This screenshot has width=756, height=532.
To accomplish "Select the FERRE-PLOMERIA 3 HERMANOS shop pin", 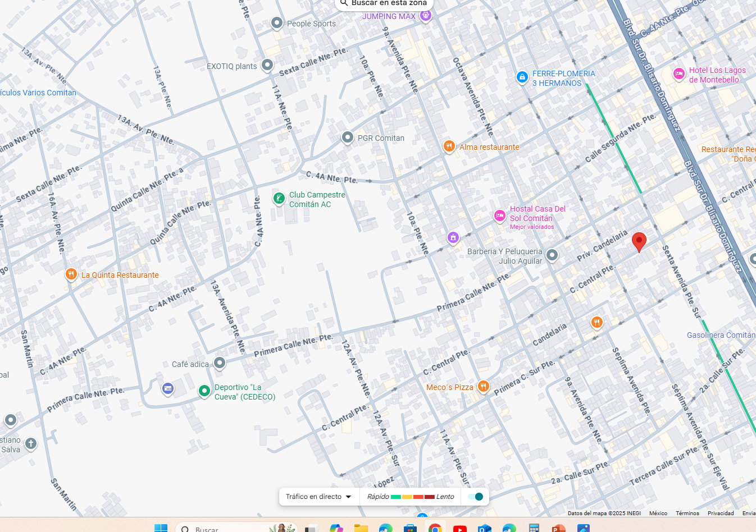I will coord(522,77).
